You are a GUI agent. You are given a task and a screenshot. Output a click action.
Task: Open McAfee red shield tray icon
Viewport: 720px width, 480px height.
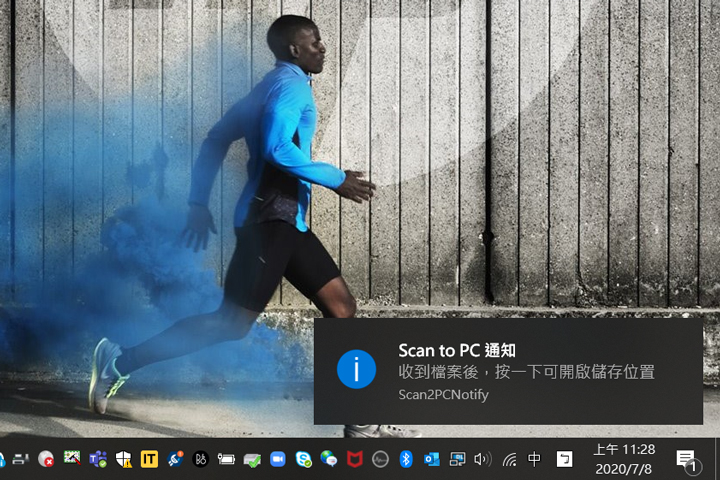click(x=354, y=459)
